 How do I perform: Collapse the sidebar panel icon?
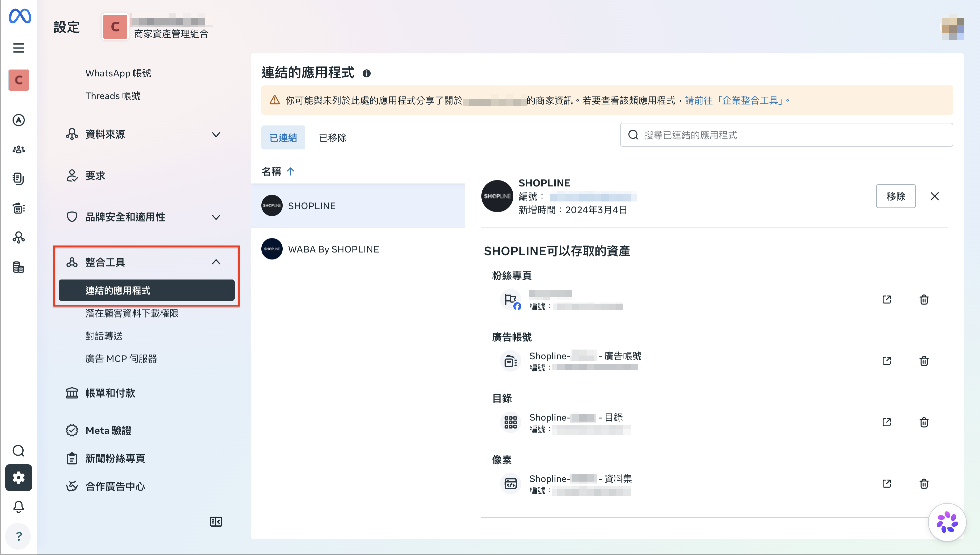click(216, 521)
